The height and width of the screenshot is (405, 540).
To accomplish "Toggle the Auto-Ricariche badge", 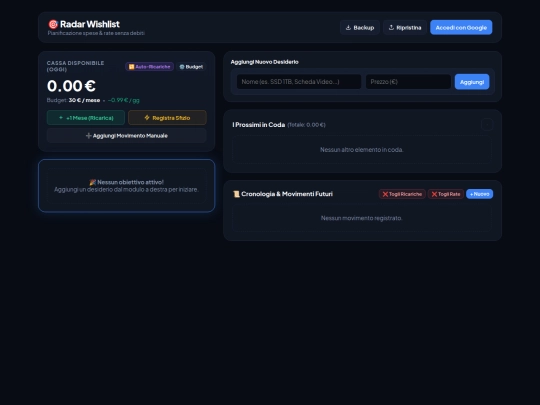I will 149,67.
